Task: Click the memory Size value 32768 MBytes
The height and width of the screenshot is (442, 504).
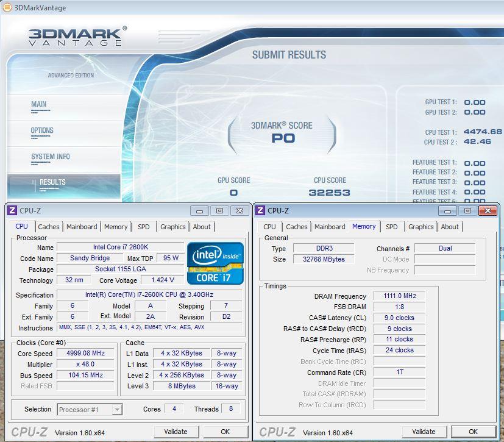Action: [324, 259]
